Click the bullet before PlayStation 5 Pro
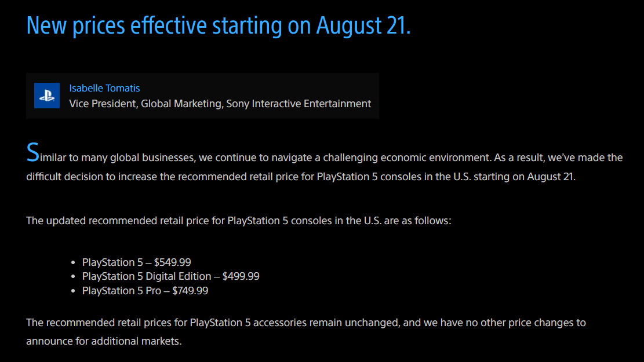 pyautogui.click(x=73, y=291)
